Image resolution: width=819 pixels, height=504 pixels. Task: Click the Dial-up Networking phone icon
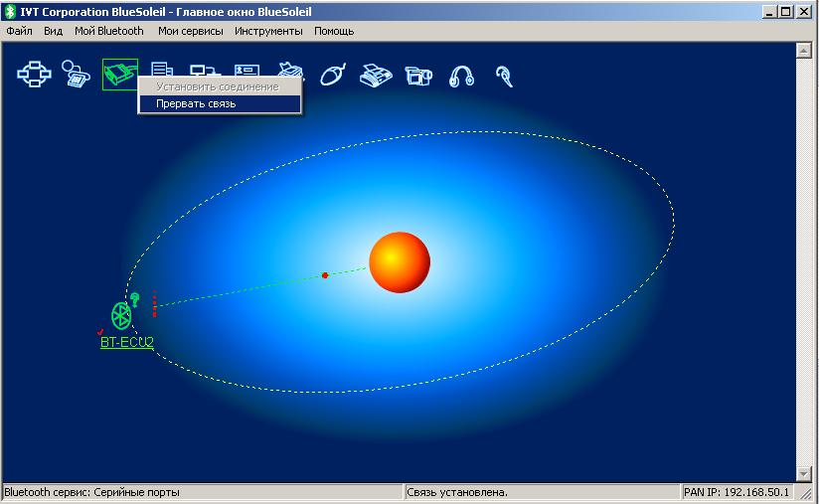pos(77,75)
